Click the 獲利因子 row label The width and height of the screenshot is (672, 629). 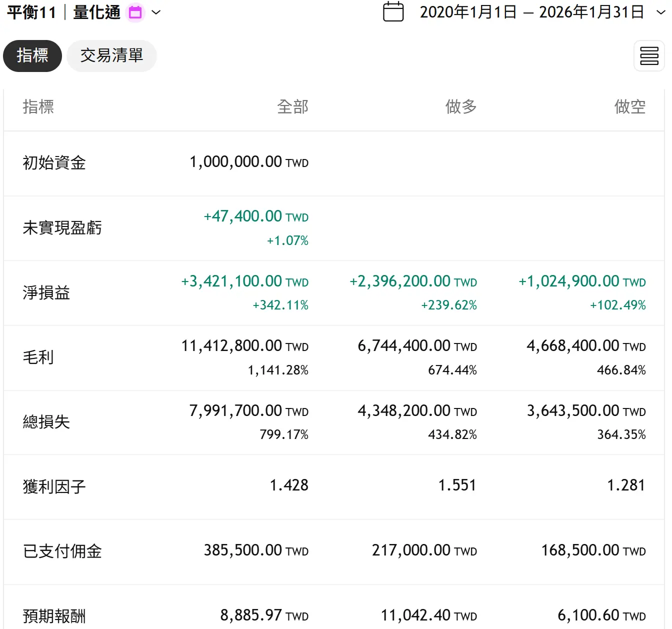tap(54, 486)
